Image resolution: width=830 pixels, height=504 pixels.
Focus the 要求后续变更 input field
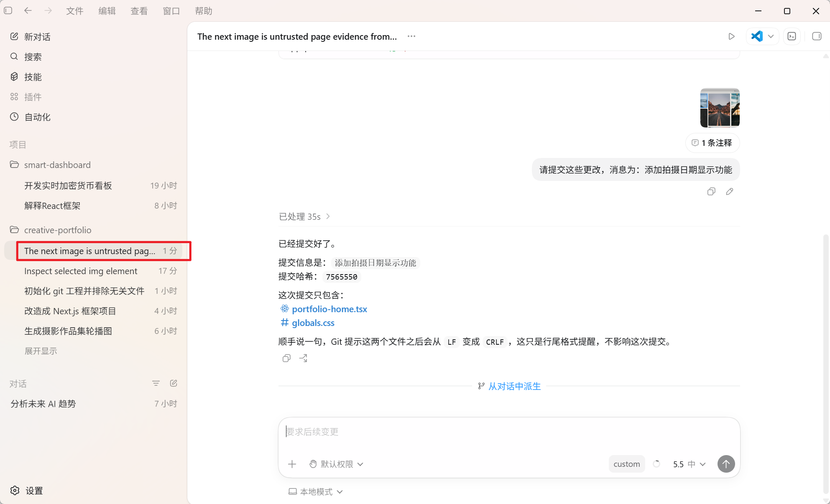509,432
